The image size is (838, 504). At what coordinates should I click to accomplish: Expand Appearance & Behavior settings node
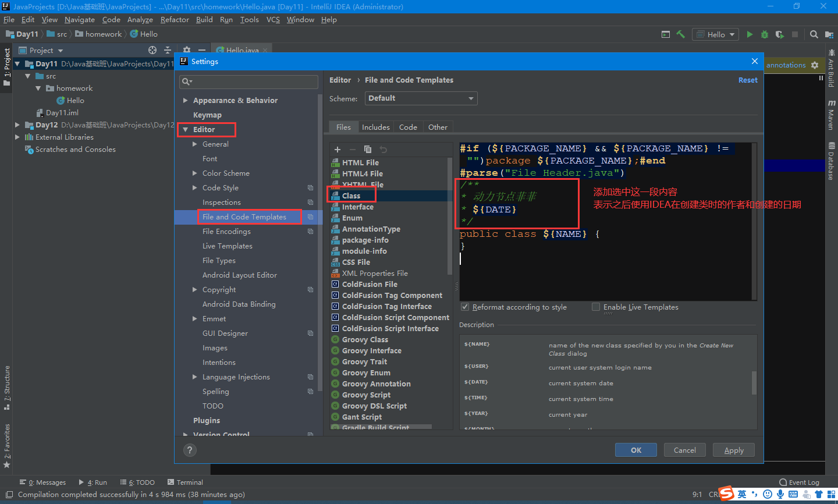[x=186, y=100]
